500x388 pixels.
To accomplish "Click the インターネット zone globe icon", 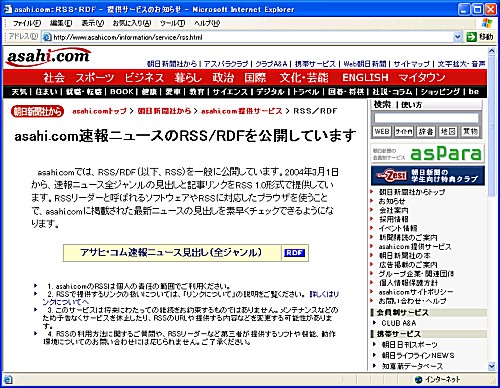I will [x=418, y=379].
